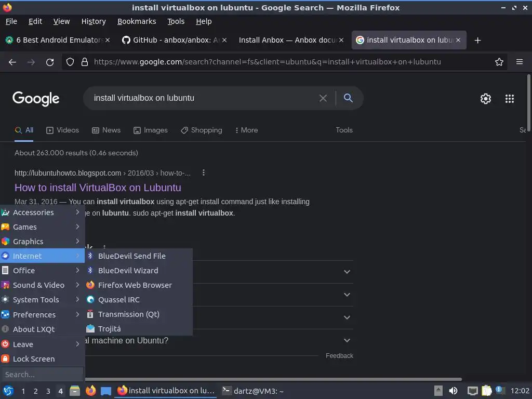Viewport: 532px width, 399px height.
Task: Bookmark this page with the star icon
Action: 499,62
